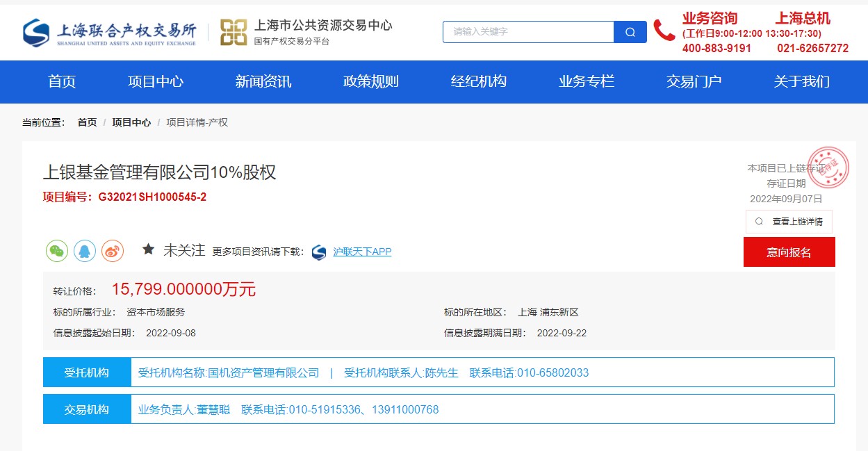Open 新闻资讯 in the navigation bar
868x451 pixels.
tap(263, 81)
